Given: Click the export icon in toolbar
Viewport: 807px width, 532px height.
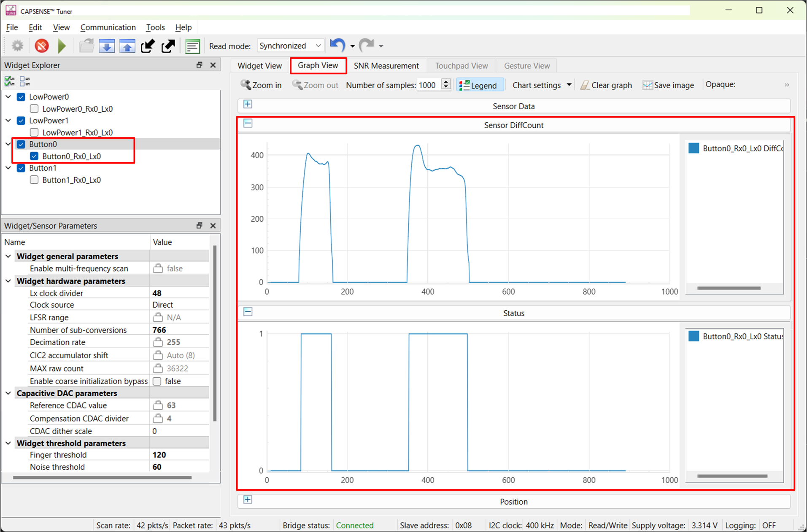Looking at the screenshot, I should pos(168,46).
